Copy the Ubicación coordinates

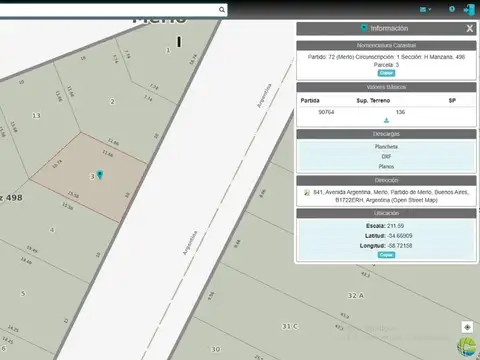386,255
